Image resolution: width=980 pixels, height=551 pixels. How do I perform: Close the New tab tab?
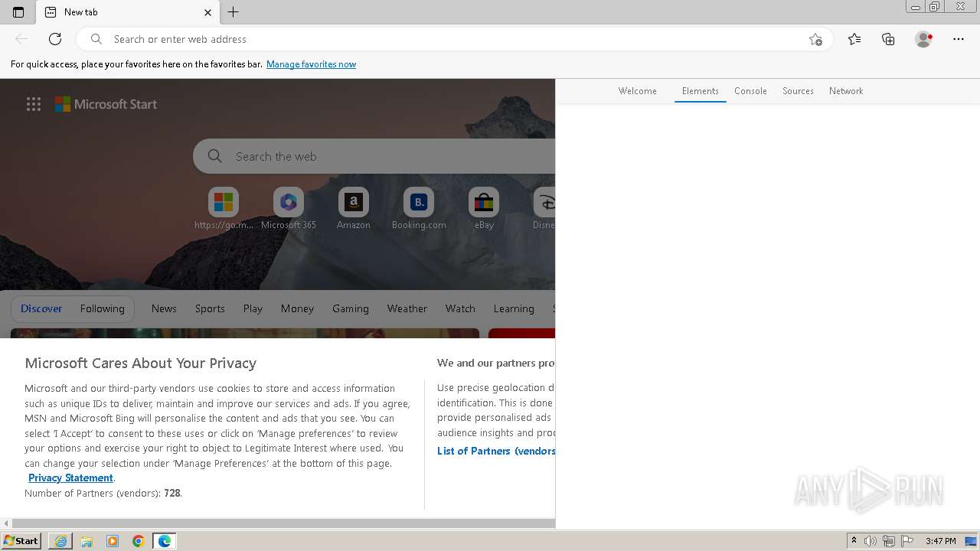click(x=207, y=12)
